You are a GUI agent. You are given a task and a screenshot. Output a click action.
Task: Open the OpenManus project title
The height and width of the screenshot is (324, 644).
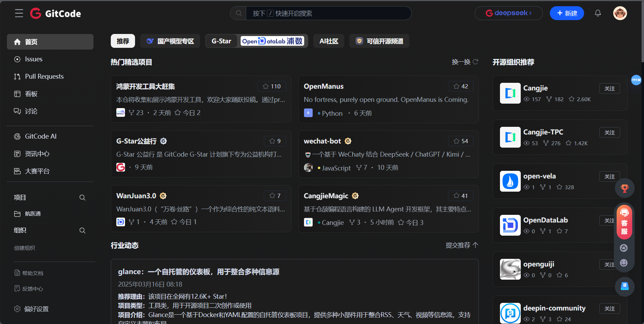(324, 86)
